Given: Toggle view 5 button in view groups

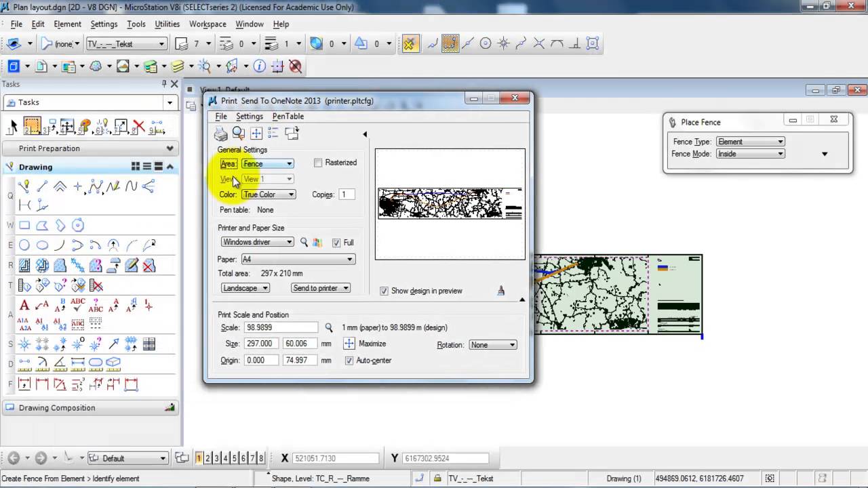Looking at the screenshot, I should [235, 458].
